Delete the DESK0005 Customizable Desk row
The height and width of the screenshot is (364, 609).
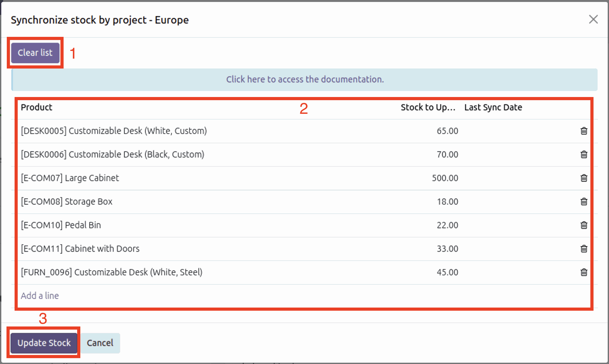(x=584, y=131)
